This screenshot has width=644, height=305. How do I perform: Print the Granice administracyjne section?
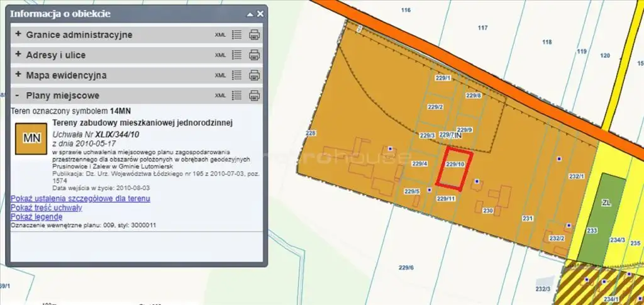tap(254, 35)
